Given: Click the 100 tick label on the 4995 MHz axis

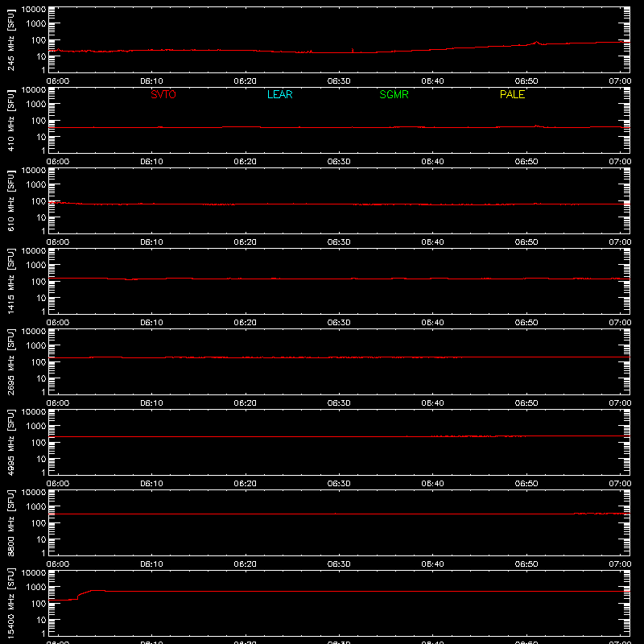Looking at the screenshot, I should point(39,443).
